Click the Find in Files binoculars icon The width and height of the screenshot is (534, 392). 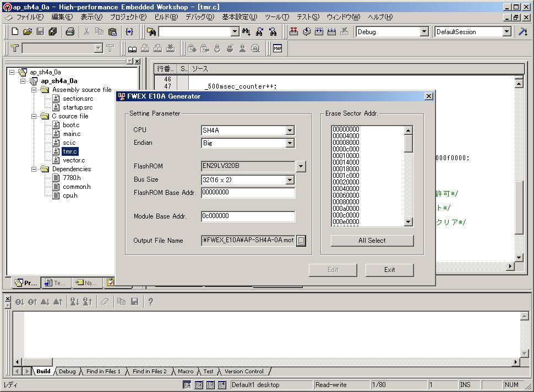click(151, 32)
